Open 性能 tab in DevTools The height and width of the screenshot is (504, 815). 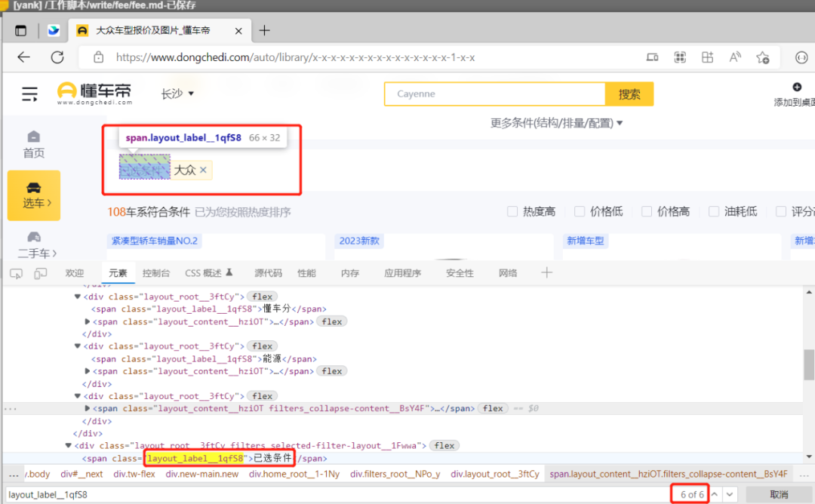tap(306, 273)
